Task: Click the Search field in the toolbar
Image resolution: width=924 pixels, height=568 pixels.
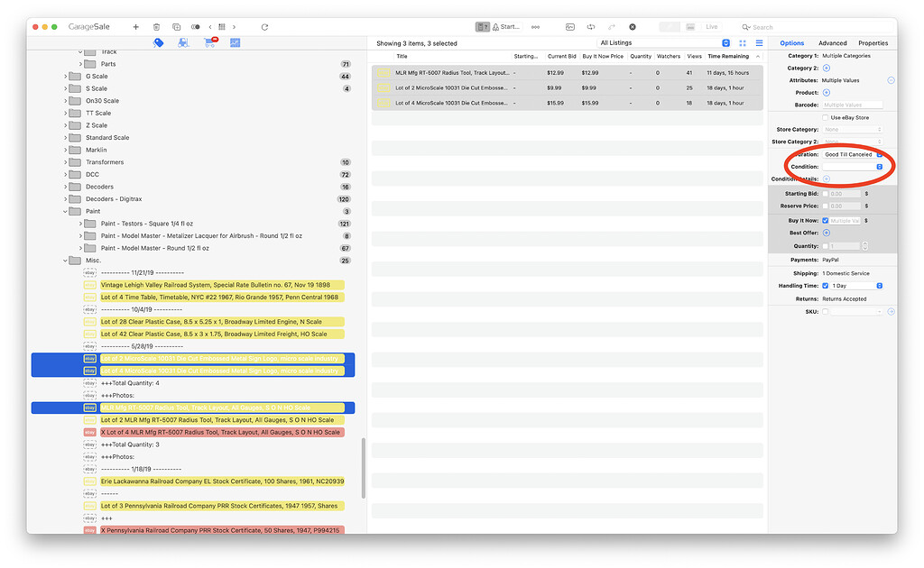Action: (816, 27)
